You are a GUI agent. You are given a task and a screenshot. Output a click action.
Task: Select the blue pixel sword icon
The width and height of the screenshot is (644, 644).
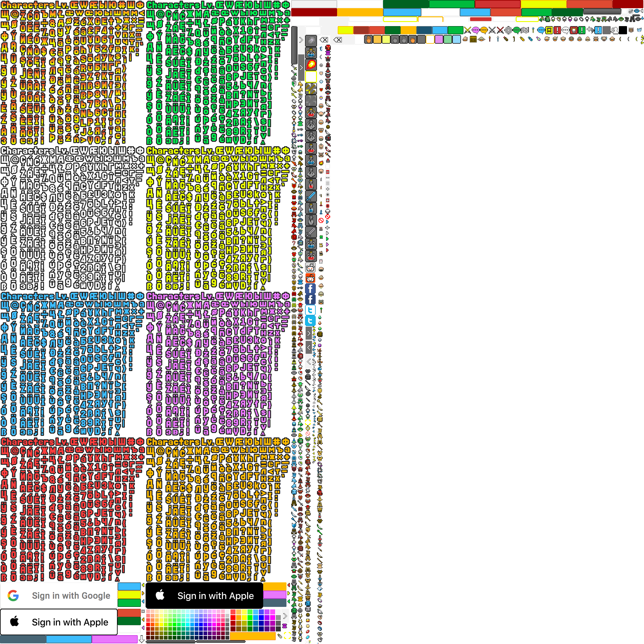311,196
